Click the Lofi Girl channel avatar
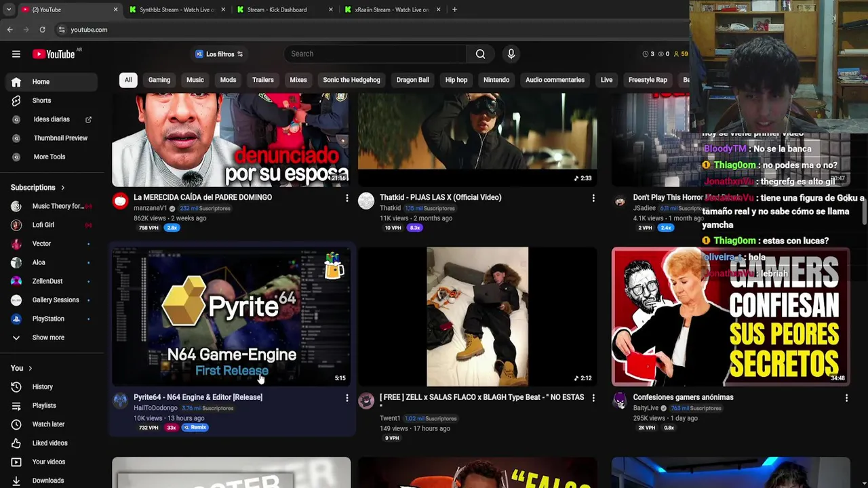Viewport: 868px width, 488px height. click(16, 225)
